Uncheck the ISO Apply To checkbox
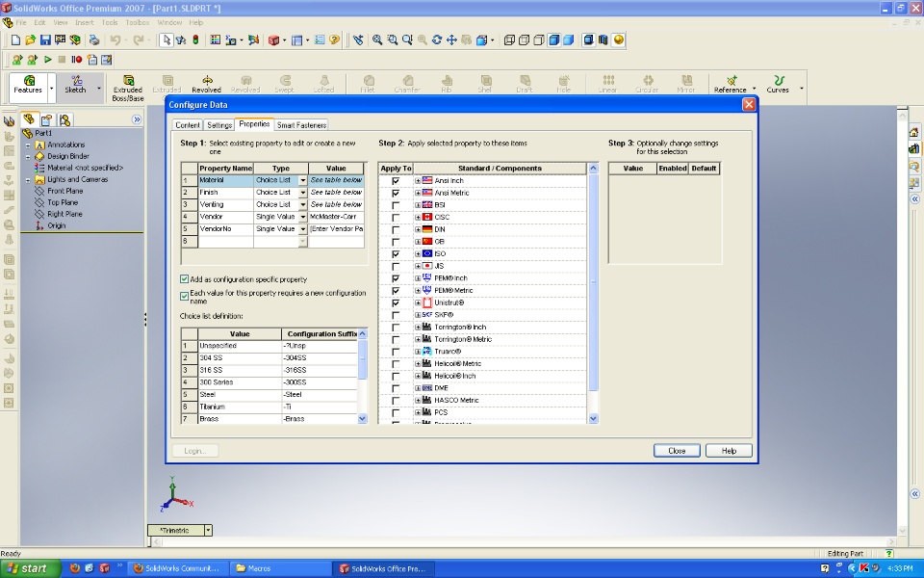924x578 pixels. coord(396,253)
